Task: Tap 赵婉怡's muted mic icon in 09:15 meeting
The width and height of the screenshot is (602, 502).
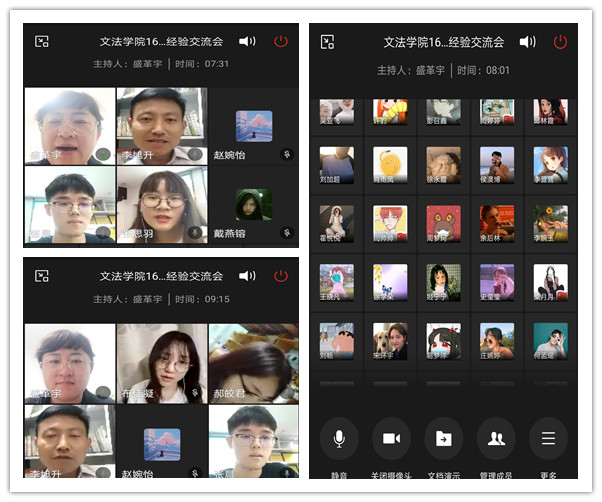Action: 195,473
